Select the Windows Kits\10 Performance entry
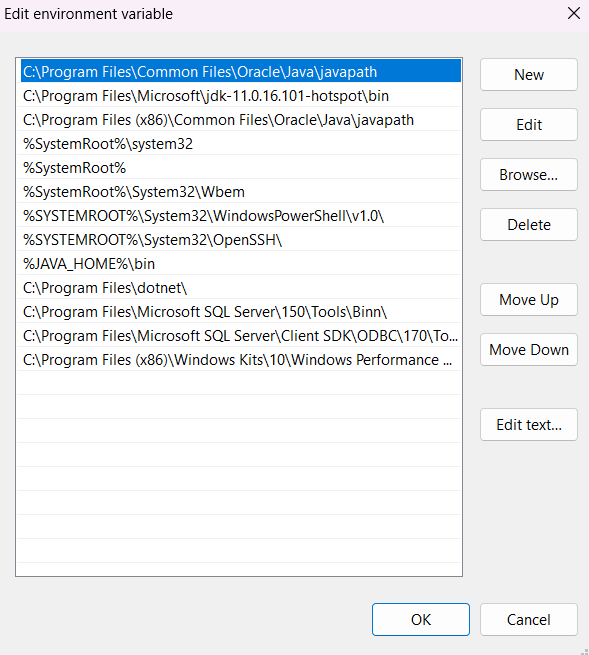Viewport: 589px width, 655px height. coord(239,360)
